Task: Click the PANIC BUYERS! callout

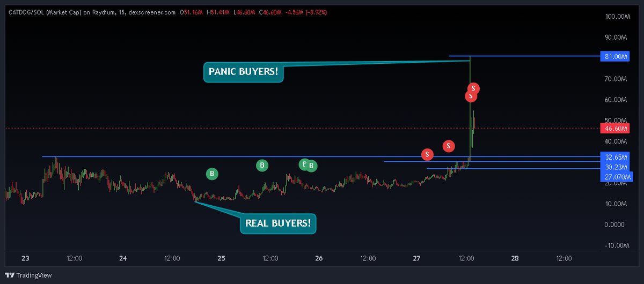Action: click(x=244, y=71)
